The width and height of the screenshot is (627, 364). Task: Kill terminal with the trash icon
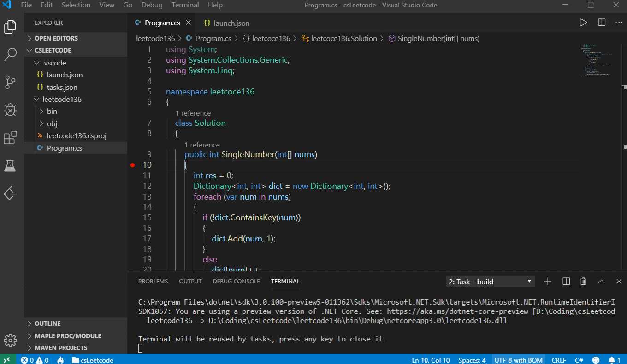tap(583, 281)
